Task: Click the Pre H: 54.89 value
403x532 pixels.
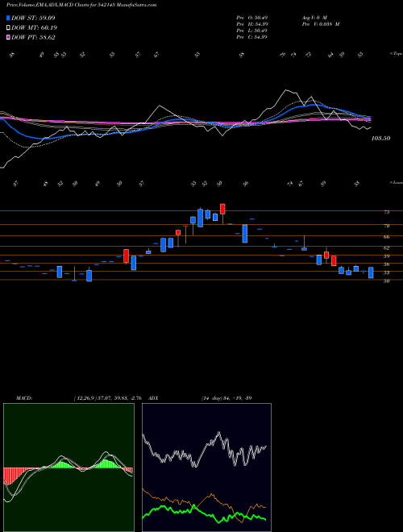Action: 251,24
